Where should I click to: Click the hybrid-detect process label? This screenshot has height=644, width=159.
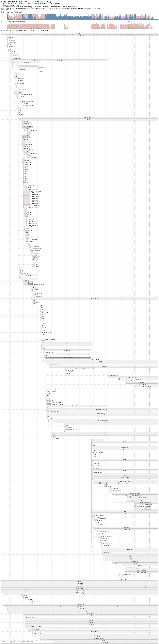[x=98, y=472]
